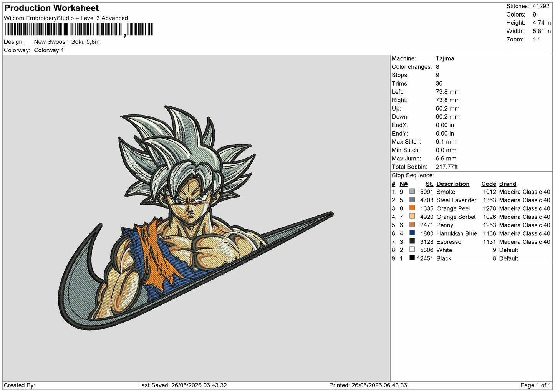Screen dimensions: 555x392
Task: Click the Trims value '36'
Action: coord(439,83)
